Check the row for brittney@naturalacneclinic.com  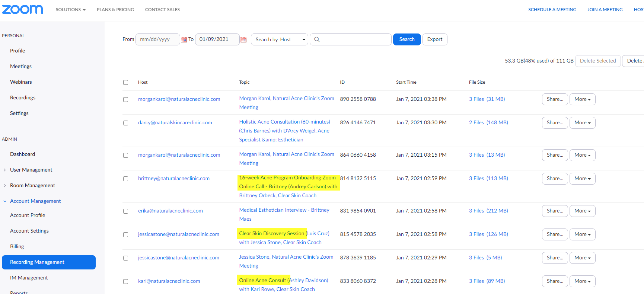125,179
